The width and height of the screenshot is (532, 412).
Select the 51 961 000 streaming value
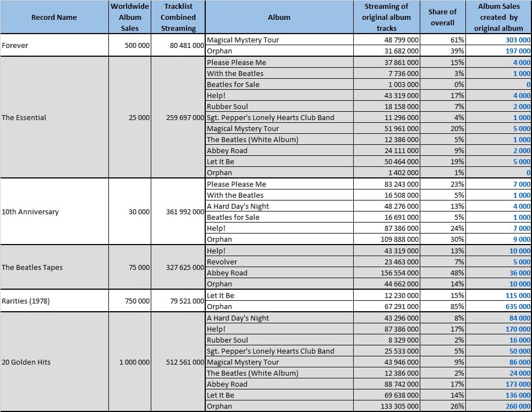[386, 128]
